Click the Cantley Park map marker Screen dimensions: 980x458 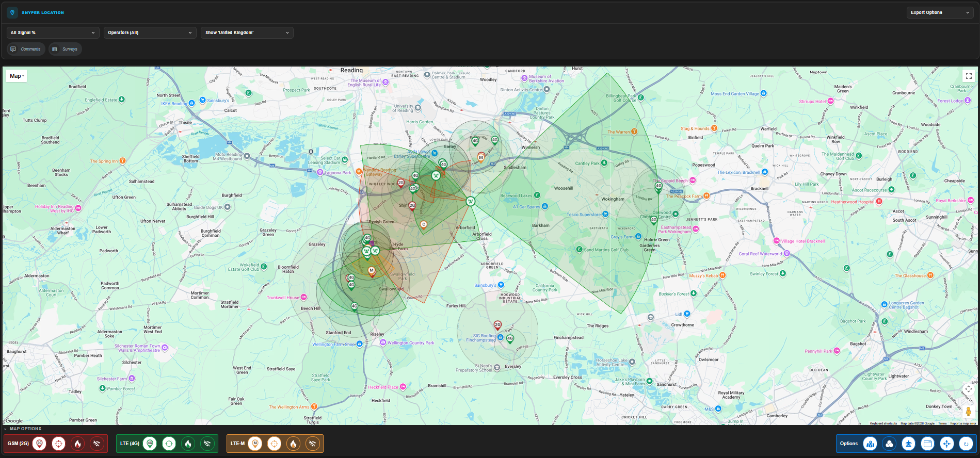(x=604, y=163)
